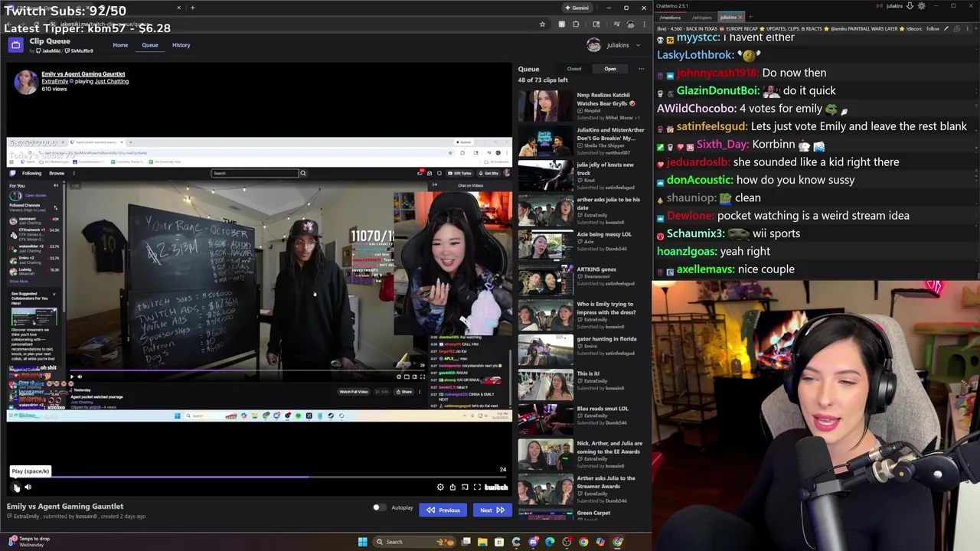This screenshot has width=980, height=551.
Task: Open Chatterino settings gear
Action: [x=921, y=6]
